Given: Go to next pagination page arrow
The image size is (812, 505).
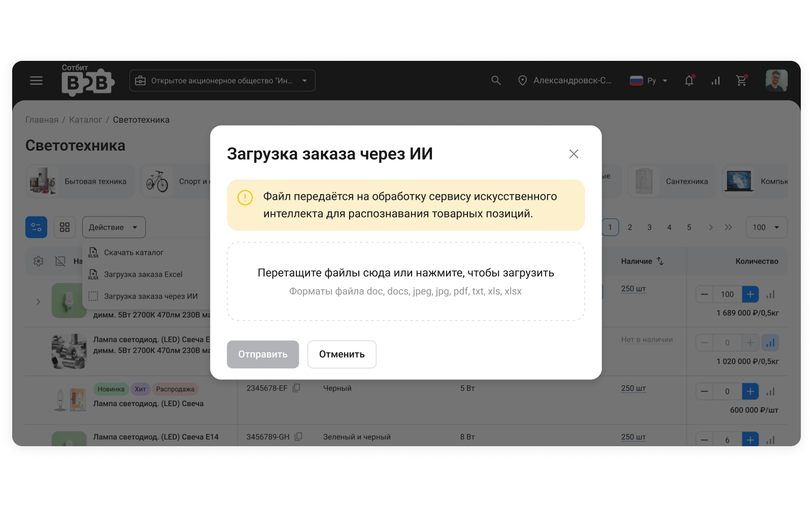Looking at the screenshot, I should coord(710,227).
